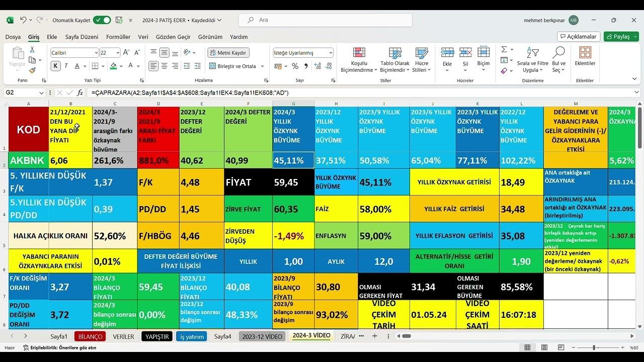Select cell showing 45,11% in column G
Image resolution: width=644 pixels, height=362 pixels.
pos(293,160)
